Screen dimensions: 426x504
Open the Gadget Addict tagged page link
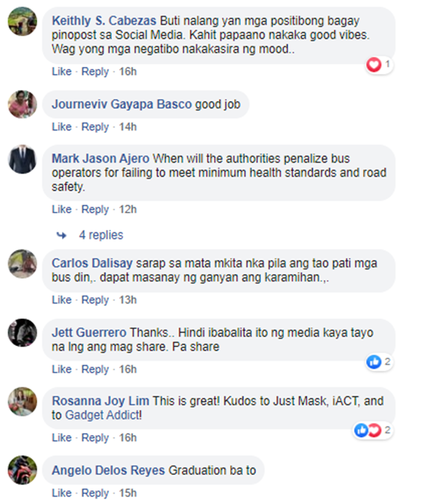point(103,415)
